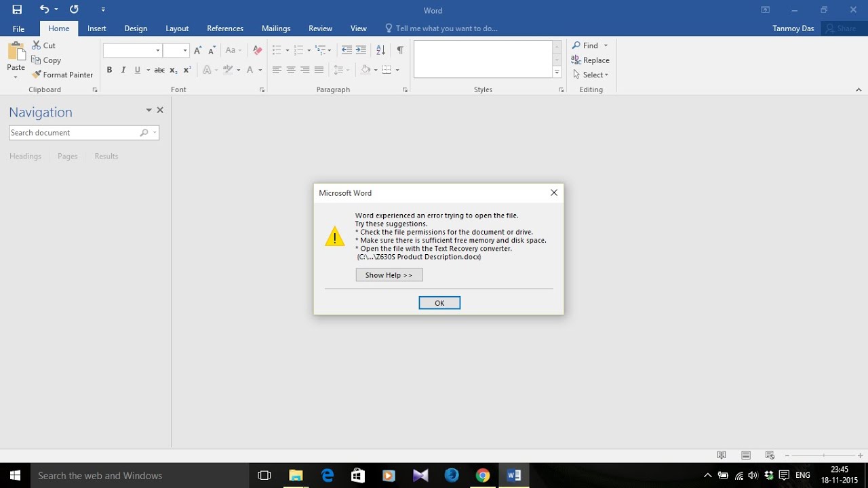Open Microsoft Edge from the taskbar
Screen dimensions: 868x488
click(328, 476)
